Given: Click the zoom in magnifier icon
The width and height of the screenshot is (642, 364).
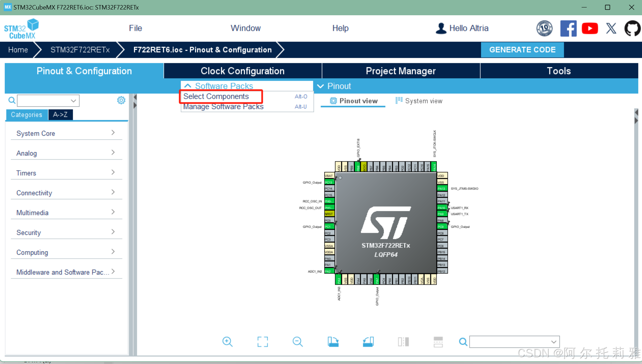Looking at the screenshot, I should tap(227, 342).
